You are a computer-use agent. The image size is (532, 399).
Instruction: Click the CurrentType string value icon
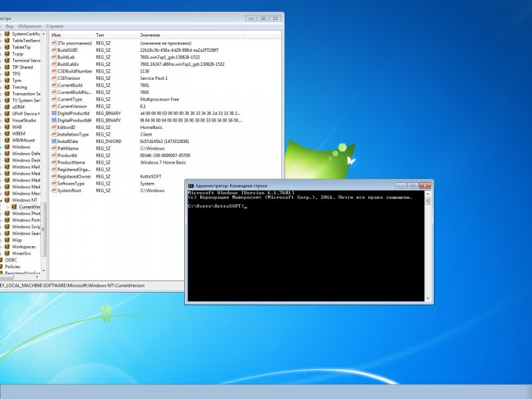tap(54, 99)
